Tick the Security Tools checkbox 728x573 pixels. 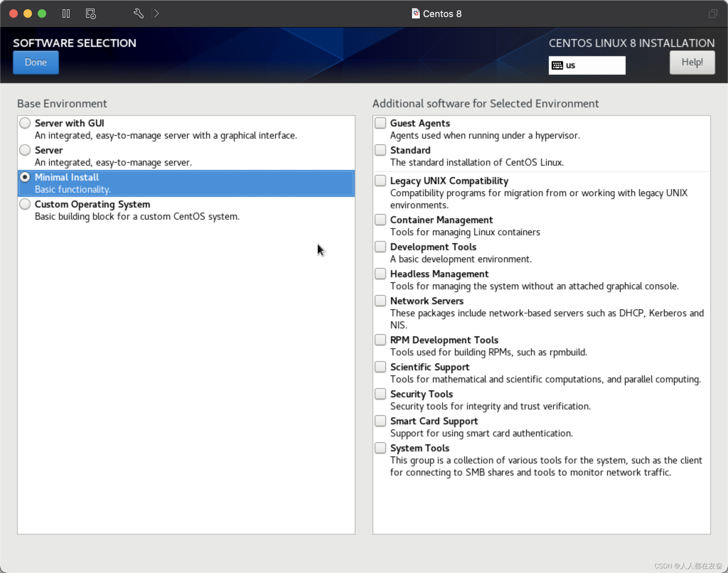pos(380,394)
